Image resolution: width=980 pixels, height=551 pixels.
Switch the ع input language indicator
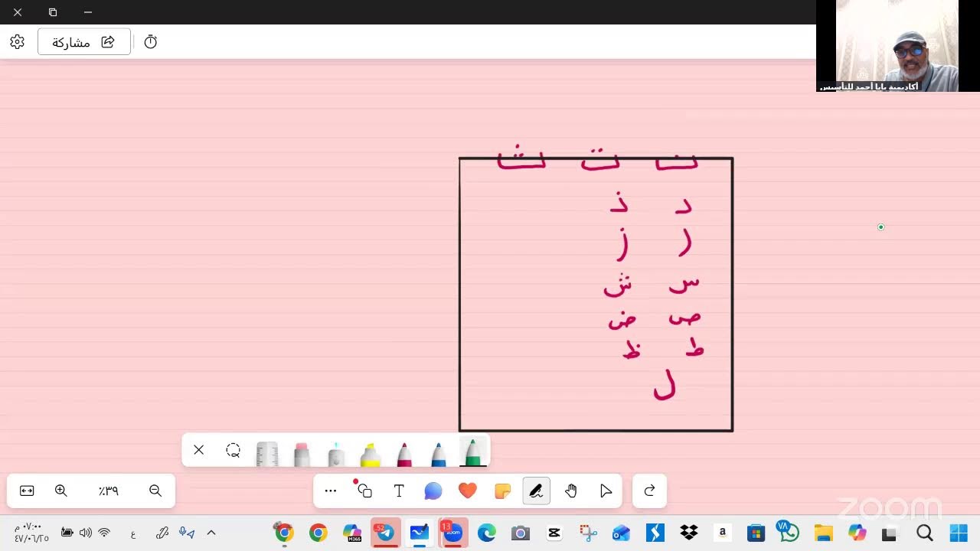pos(132,533)
